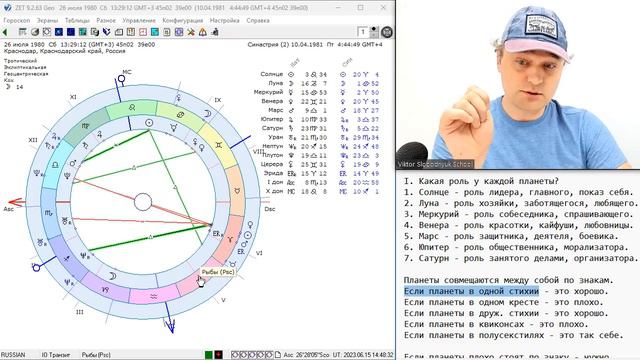This screenshot has height=360, width=640.
Task: Click the small person figure toolbar icon
Action: point(215,32)
